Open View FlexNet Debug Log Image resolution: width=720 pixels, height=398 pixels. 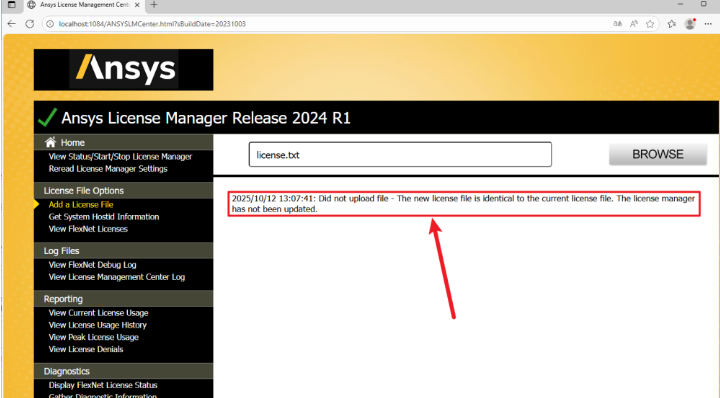92,265
